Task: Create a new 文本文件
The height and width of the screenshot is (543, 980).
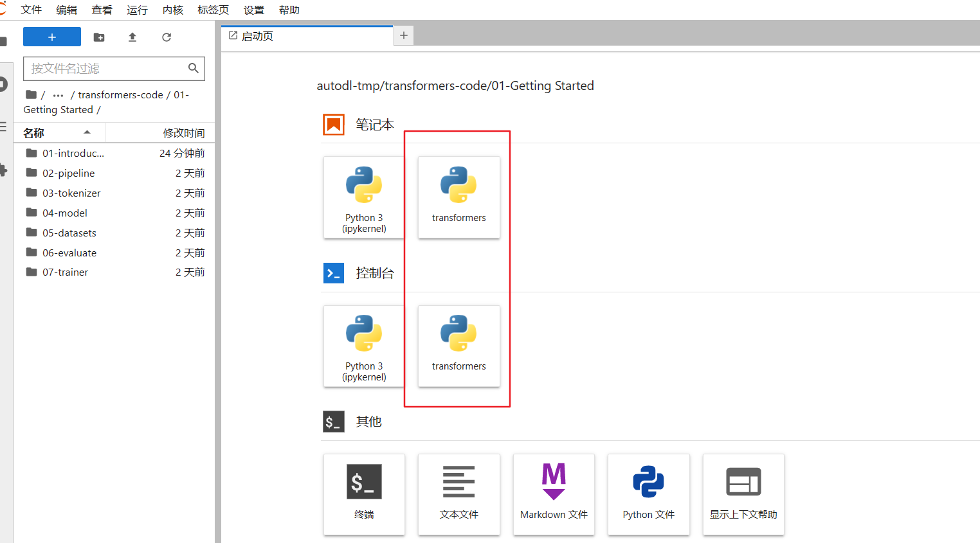Action: [459, 494]
